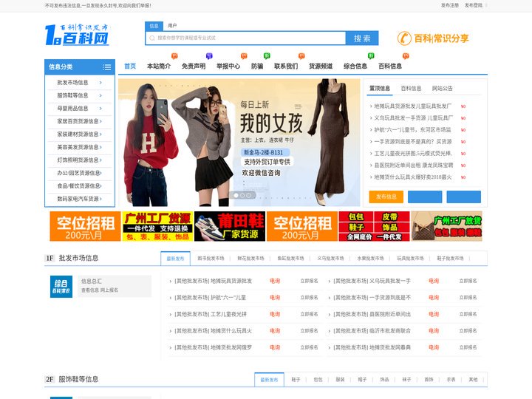
Task: Click the orange badge above 本站简介
Action: (x=174, y=56)
